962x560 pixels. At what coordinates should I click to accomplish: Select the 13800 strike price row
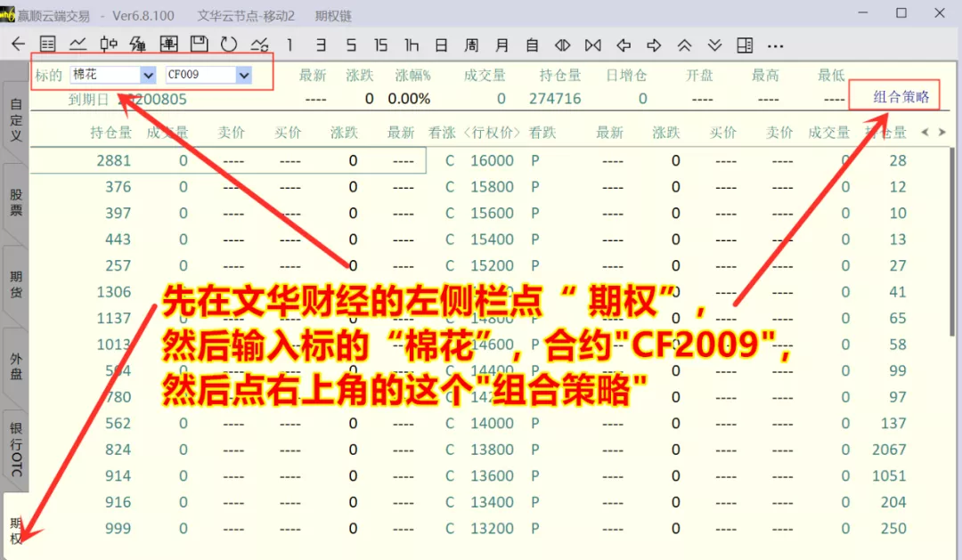(492, 450)
